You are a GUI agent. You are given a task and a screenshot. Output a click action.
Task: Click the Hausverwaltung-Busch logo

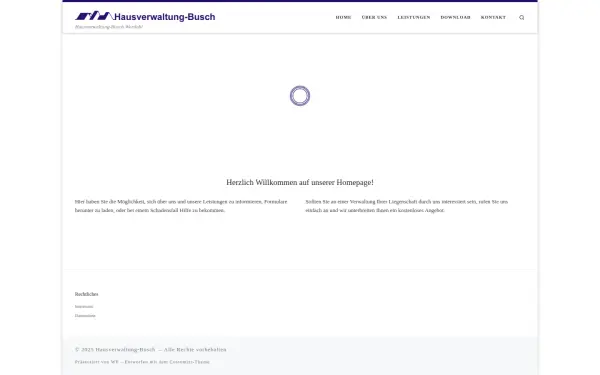click(145, 16)
